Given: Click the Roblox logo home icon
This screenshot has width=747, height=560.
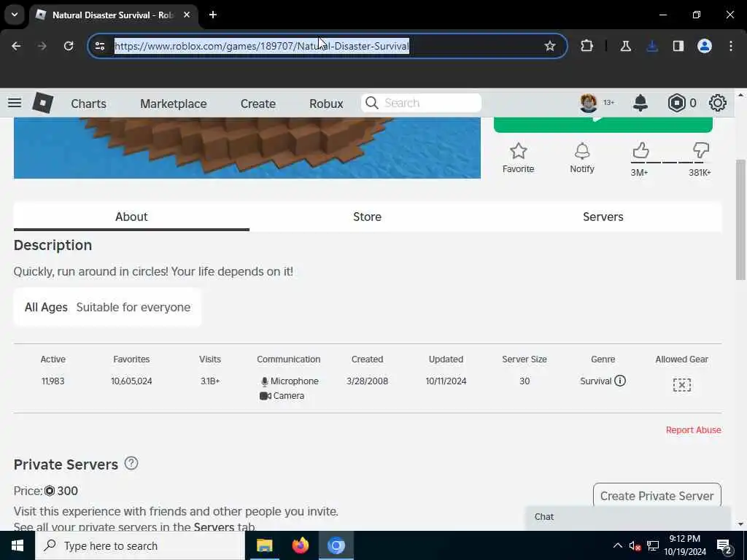Looking at the screenshot, I should click(42, 103).
